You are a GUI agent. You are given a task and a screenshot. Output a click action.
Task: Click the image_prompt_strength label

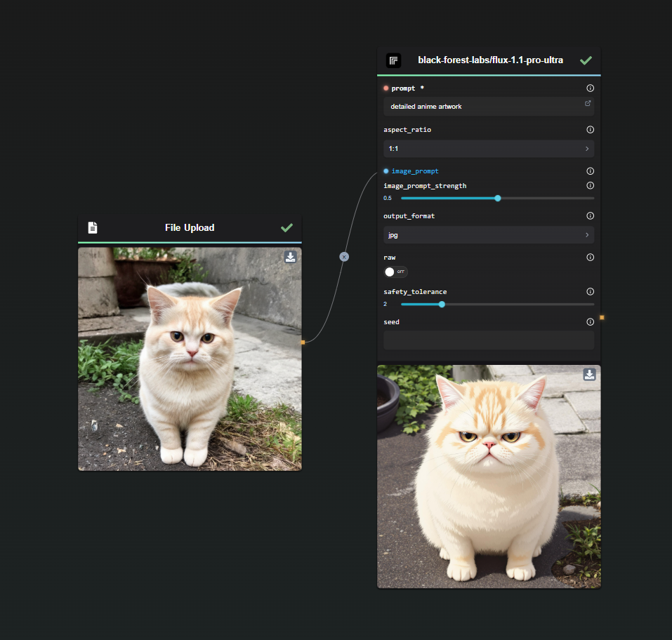(425, 185)
